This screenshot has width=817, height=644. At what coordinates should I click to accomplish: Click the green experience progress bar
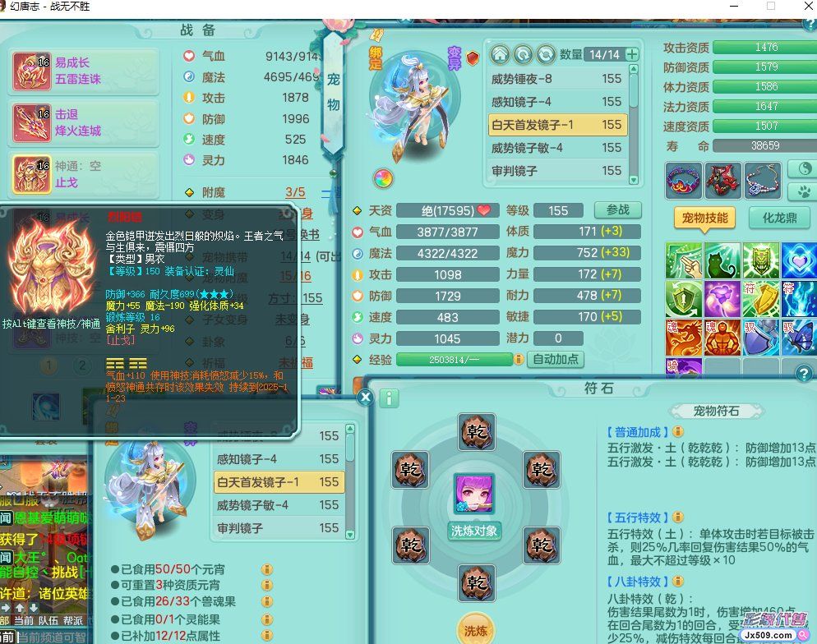pyautogui.click(x=454, y=360)
